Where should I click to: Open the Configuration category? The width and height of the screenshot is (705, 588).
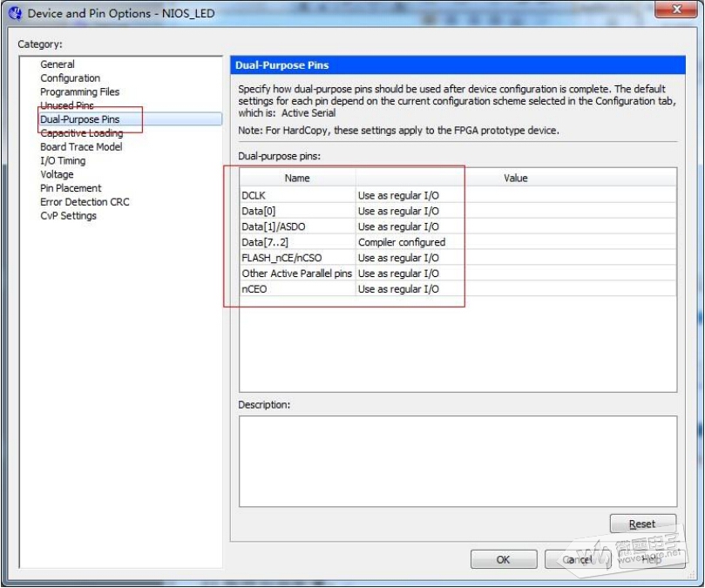(70, 78)
